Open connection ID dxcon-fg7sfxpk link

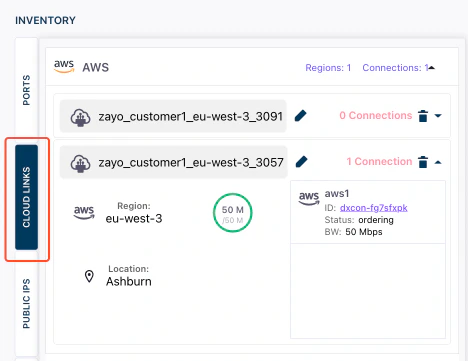tap(373, 208)
